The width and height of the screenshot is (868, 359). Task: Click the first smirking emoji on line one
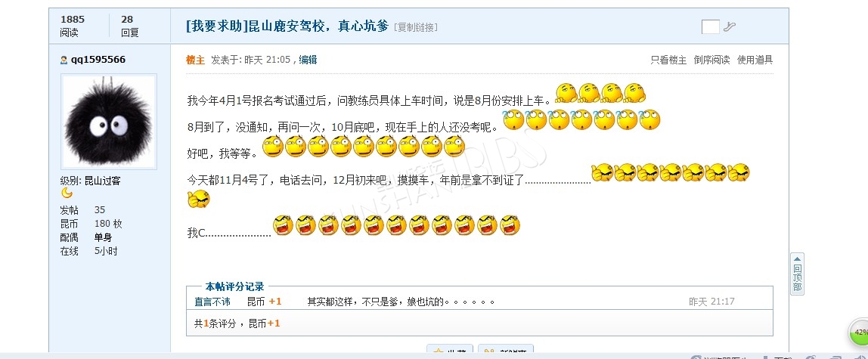pyautogui.click(x=566, y=93)
